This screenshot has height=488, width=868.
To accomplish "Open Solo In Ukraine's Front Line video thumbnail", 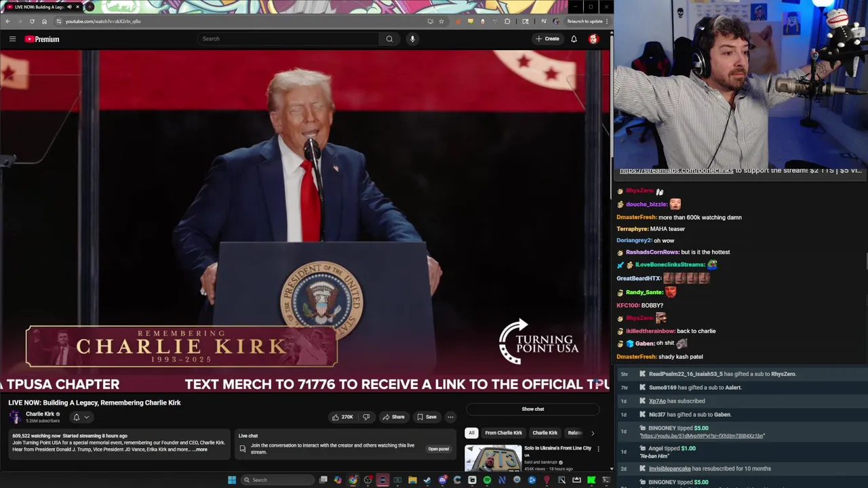I will coord(493,458).
